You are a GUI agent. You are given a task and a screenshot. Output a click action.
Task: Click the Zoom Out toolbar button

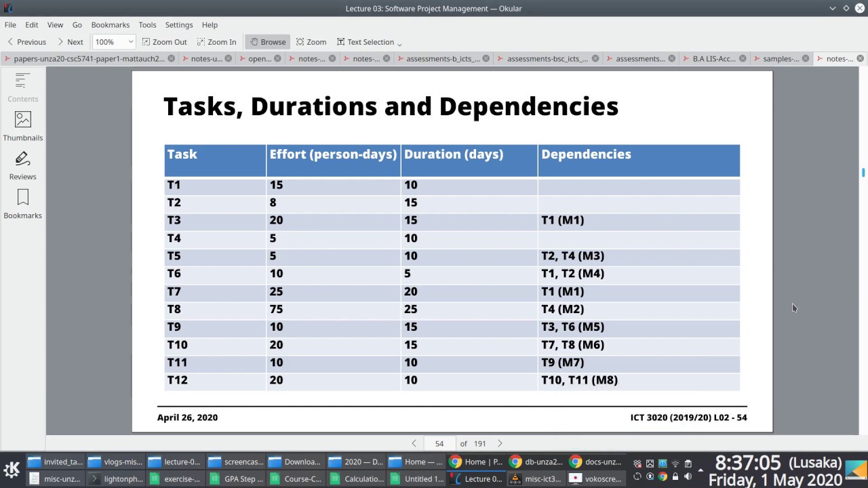coord(164,42)
